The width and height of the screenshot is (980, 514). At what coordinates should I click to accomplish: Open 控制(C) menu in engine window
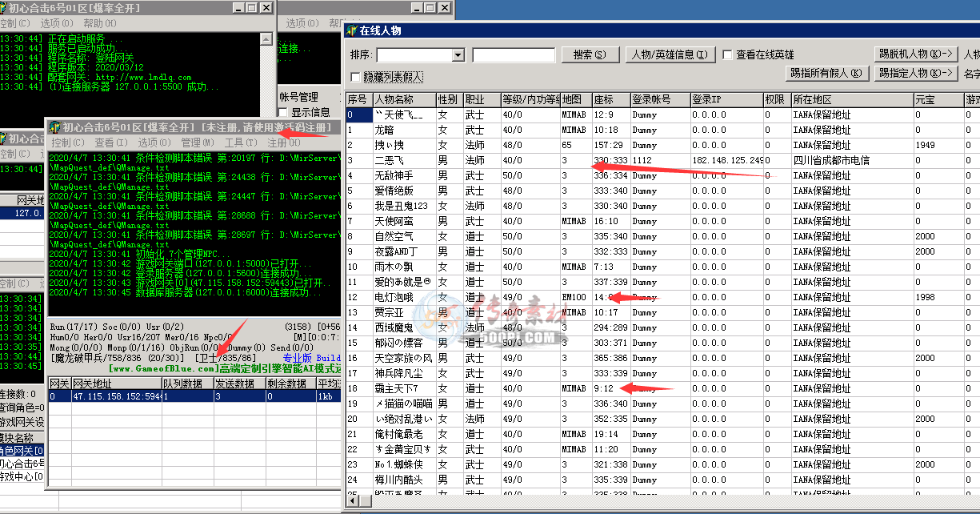click(x=68, y=143)
